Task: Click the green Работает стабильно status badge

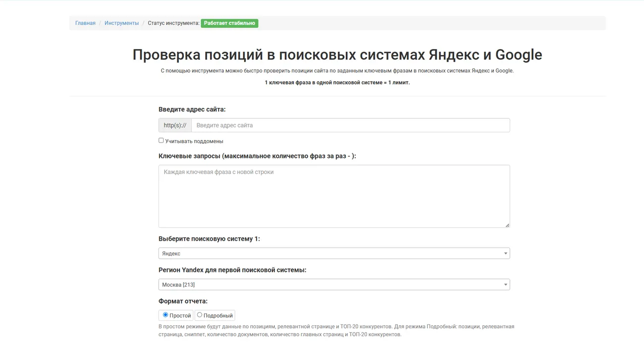Action: pyautogui.click(x=229, y=23)
